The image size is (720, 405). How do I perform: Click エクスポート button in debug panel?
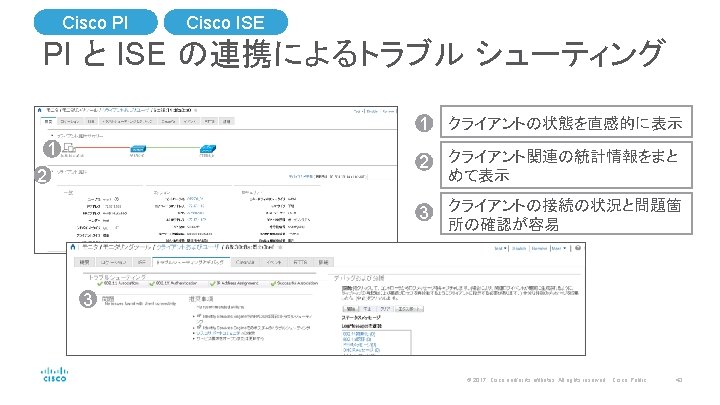(x=409, y=309)
